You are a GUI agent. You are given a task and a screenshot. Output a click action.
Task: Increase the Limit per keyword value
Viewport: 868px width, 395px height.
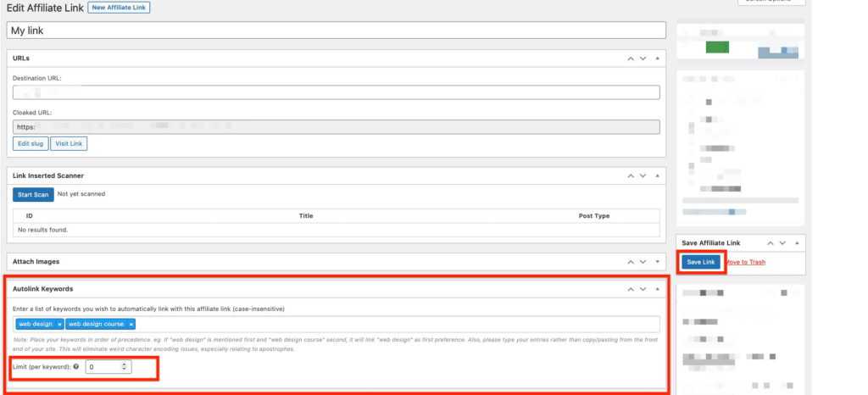pos(124,364)
